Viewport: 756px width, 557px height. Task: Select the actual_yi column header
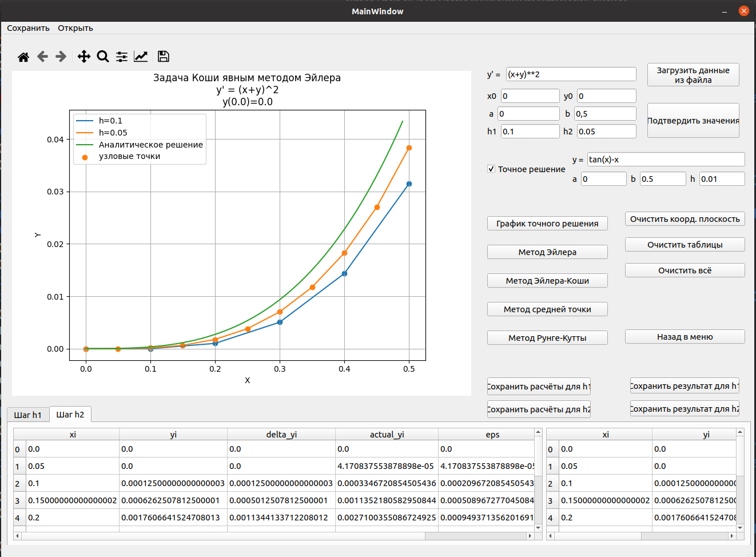(387, 435)
